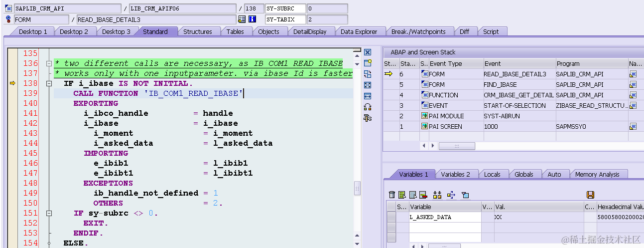Click the blue information 'i' icon
This screenshot has width=644, height=248.
tap(253, 19)
